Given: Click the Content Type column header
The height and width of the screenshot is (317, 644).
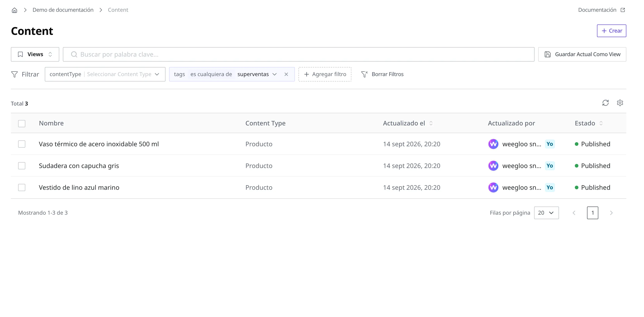Looking at the screenshot, I should (265, 123).
